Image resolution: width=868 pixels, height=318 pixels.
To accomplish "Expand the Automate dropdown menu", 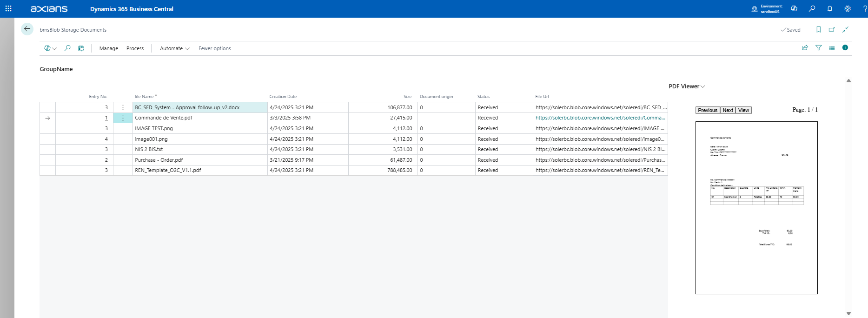I will (x=174, y=48).
